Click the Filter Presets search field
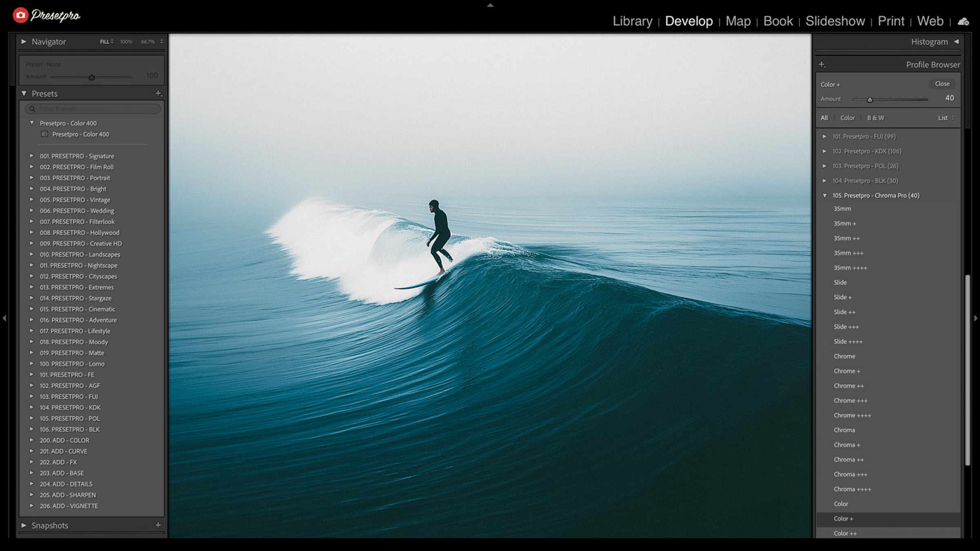This screenshot has width=980, height=551. pos(93,109)
